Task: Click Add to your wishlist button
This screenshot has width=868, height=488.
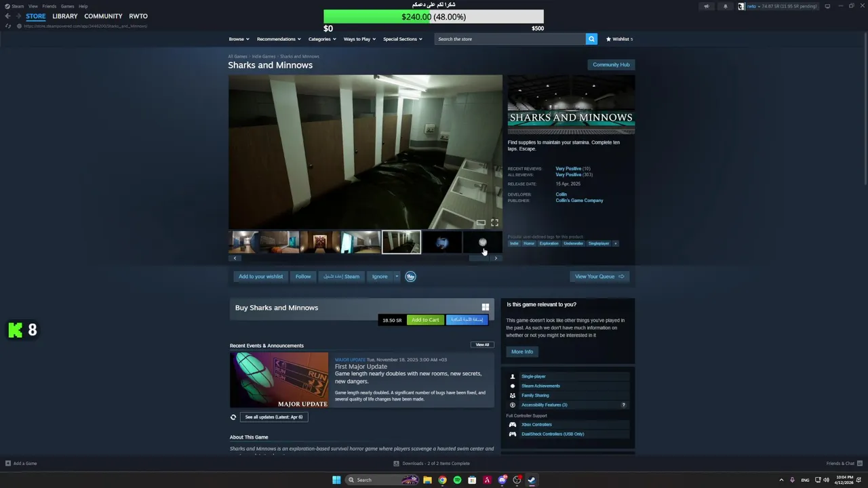Action: [260, 277]
